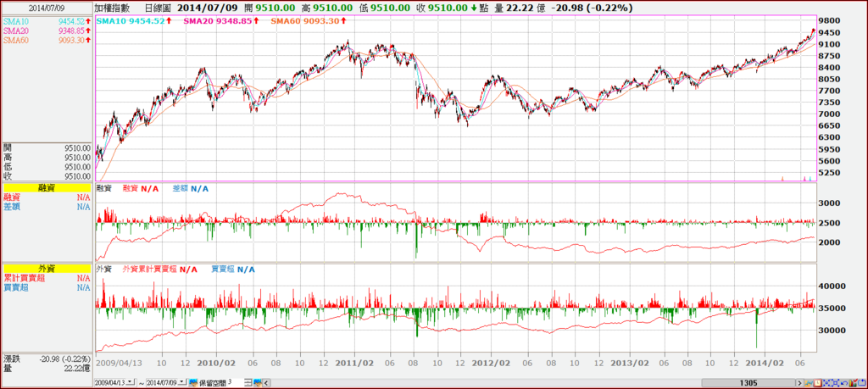Click the line chart icon in bottom toolbar
The image size is (868, 389).
coord(809,383)
